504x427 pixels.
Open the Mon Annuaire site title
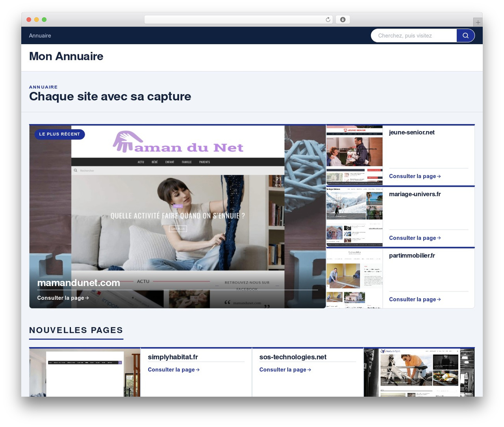66,56
